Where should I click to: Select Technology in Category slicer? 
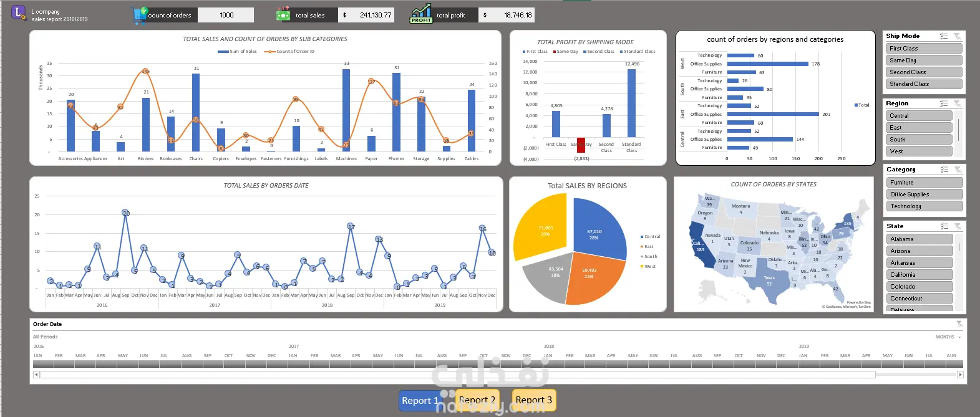click(924, 206)
